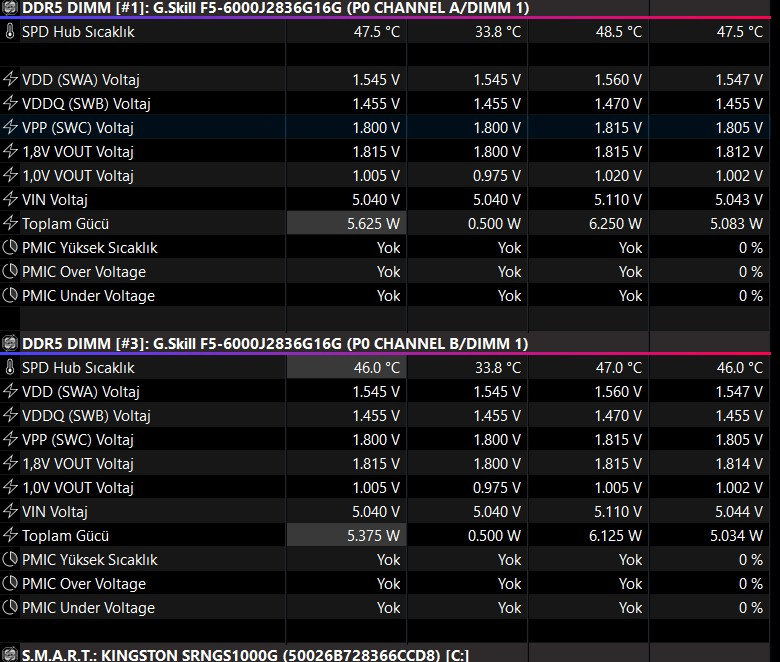The image size is (780, 662).
Task: Click bolt icon of DIMM #1 VDDQ (SWB) Voltaj
Action: [10, 103]
